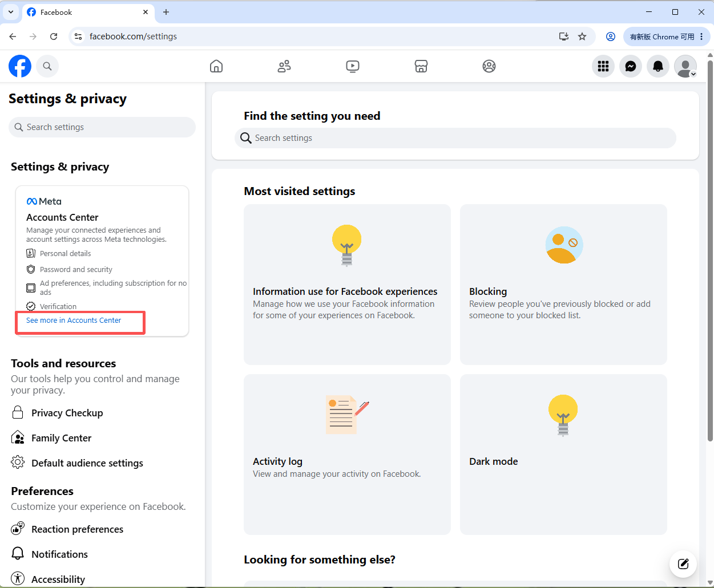Close the Facebook tab
This screenshot has width=714, height=588.
coord(146,12)
